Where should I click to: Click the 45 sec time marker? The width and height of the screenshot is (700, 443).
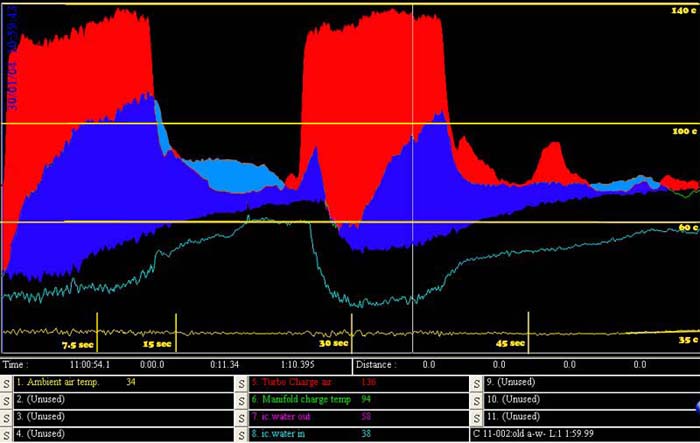[x=510, y=343]
